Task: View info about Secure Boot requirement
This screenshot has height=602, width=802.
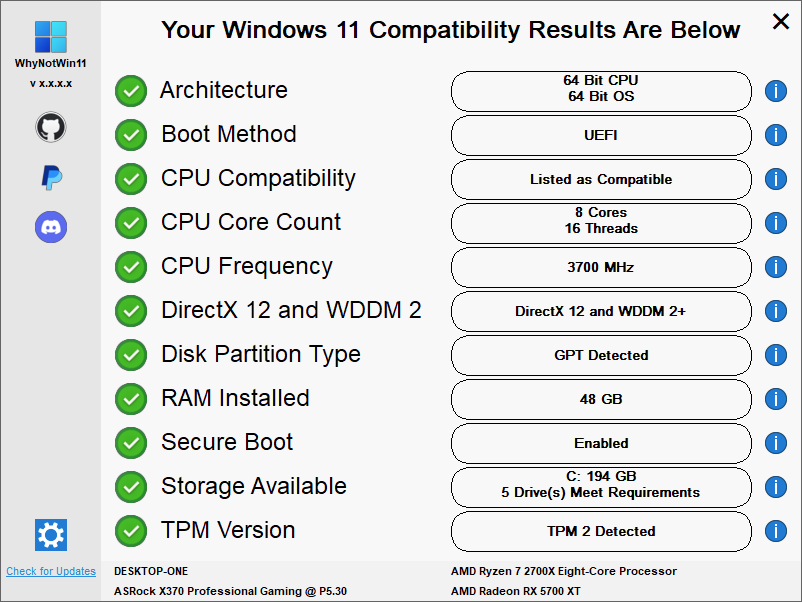Action: pos(776,443)
